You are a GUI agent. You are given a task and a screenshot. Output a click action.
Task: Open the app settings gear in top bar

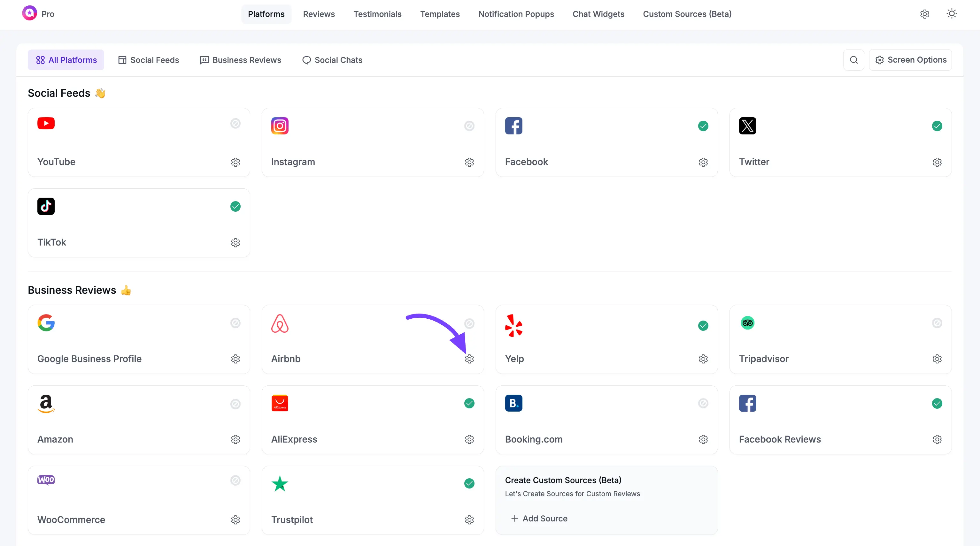click(x=925, y=14)
